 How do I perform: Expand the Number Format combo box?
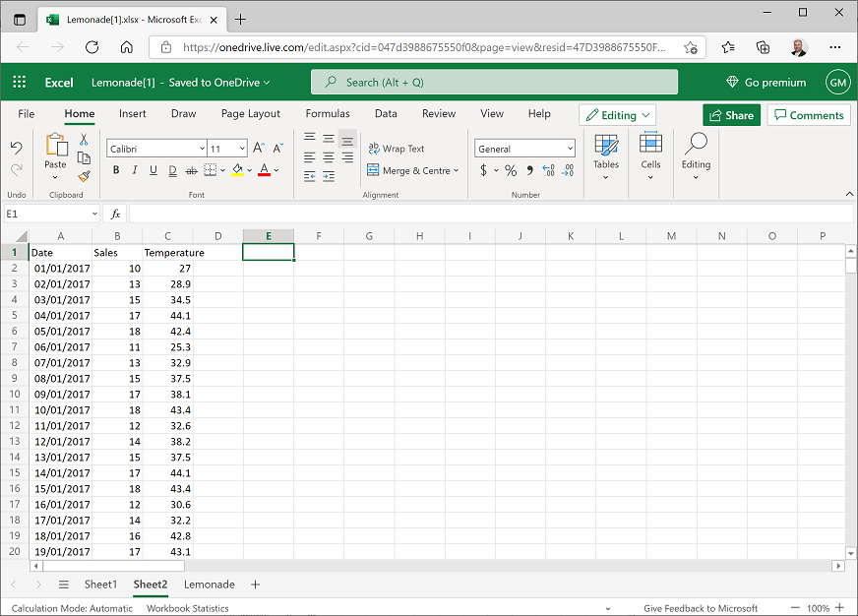click(570, 149)
